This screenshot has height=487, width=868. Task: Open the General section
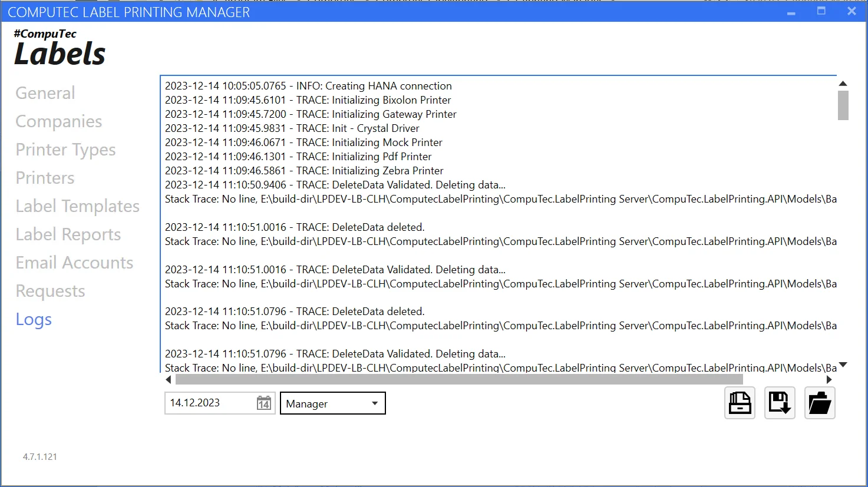coord(45,93)
